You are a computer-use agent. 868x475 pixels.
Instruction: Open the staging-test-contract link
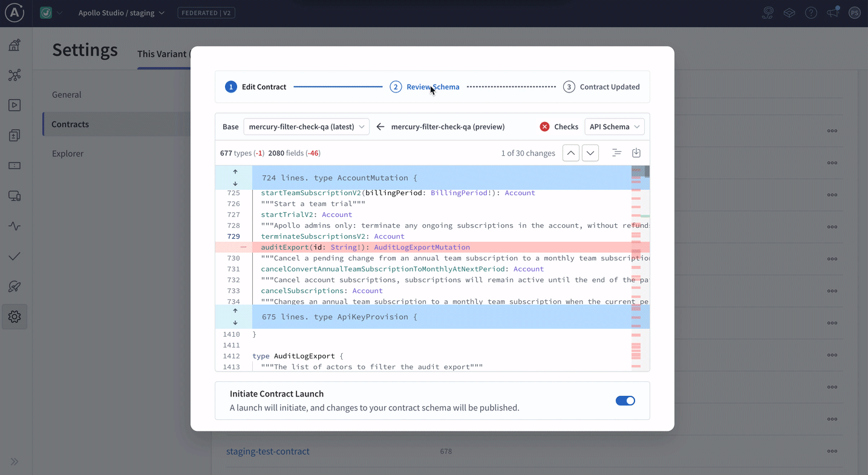point(268,451)
